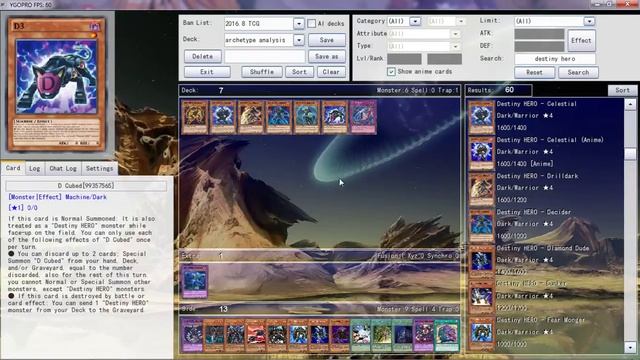Click the results list scrollbar thumb
Image resolution: width=640 pixels, height=360 pixels.
click(630, 154)
